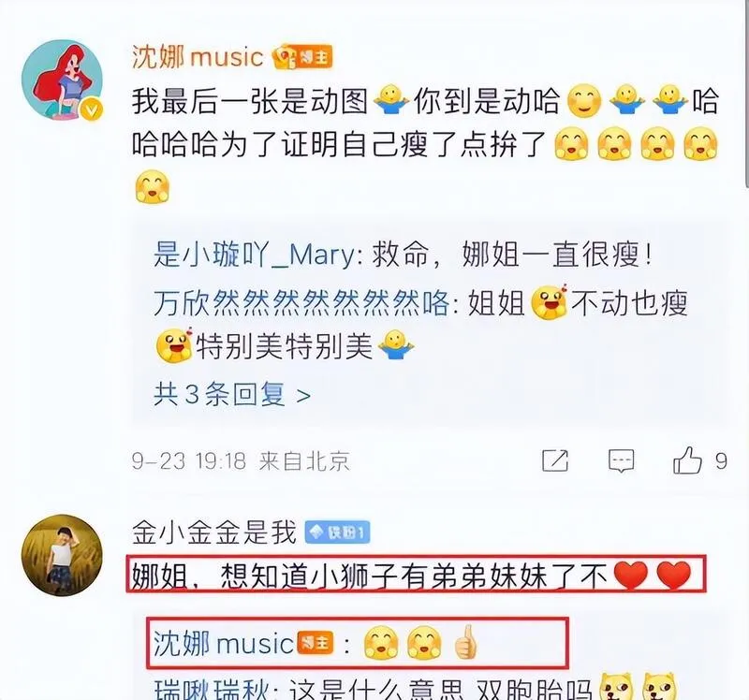This screenshot has height=700, width=749.
Task: Open 金小金金是我's avatar photo
Action: pyautogui.click(x=62, y=555)
